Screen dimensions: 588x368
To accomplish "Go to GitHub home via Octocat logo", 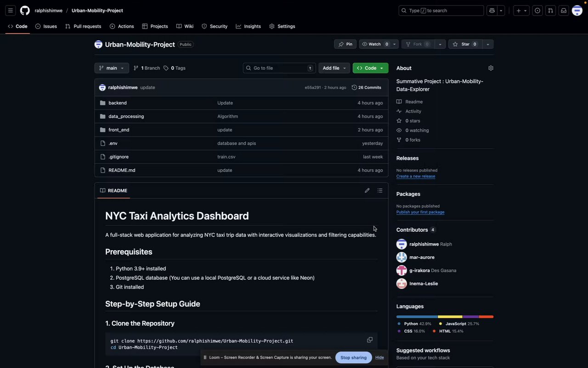I will coord(25,11).
